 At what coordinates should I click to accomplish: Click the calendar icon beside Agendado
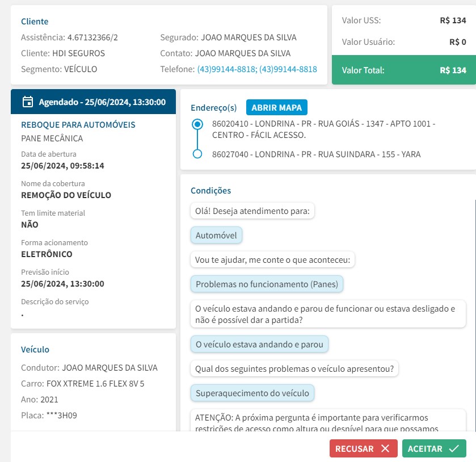(27, 102)
